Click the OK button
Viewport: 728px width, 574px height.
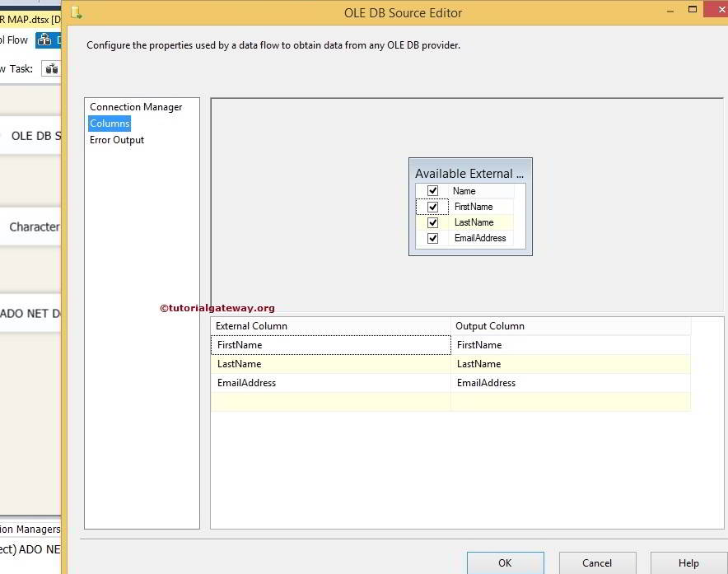pos(505,562)
